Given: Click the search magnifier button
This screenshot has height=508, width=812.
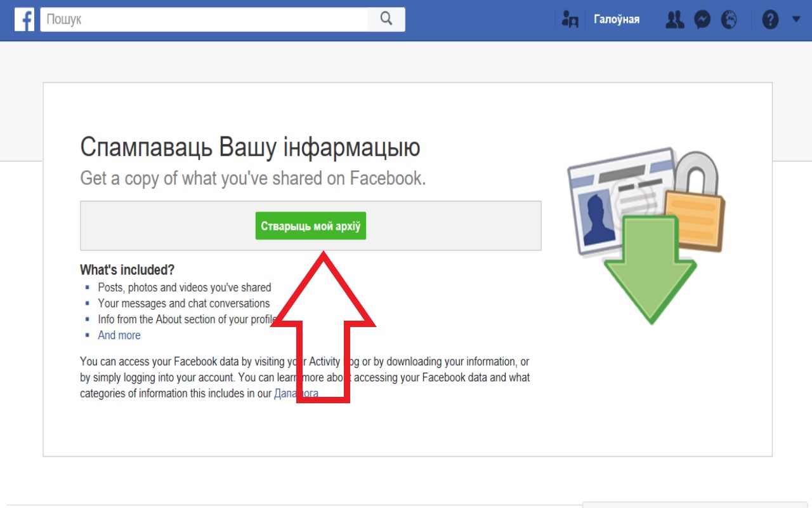Looking at the screenshot, I should pyautogui.click(x=386, y=19).
